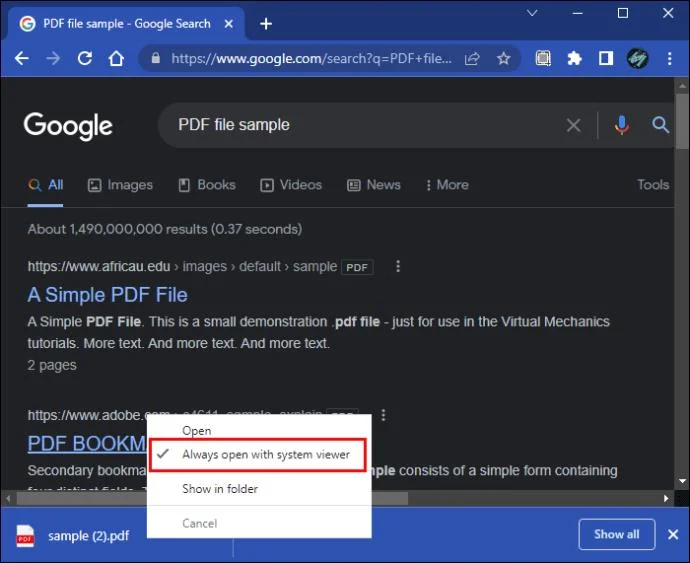
Task: Open search Tools options
Action: [653, 184]
